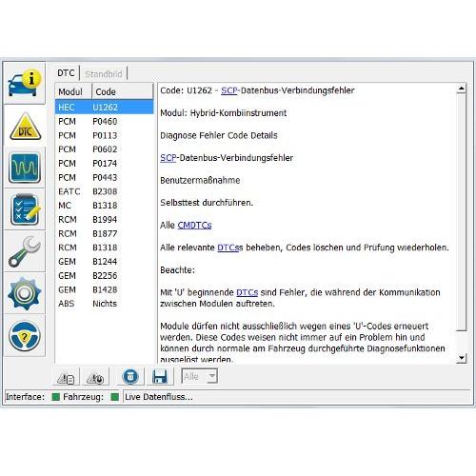
Task: Switch to the Standbild tab
Action: click(x=104, y=74)
